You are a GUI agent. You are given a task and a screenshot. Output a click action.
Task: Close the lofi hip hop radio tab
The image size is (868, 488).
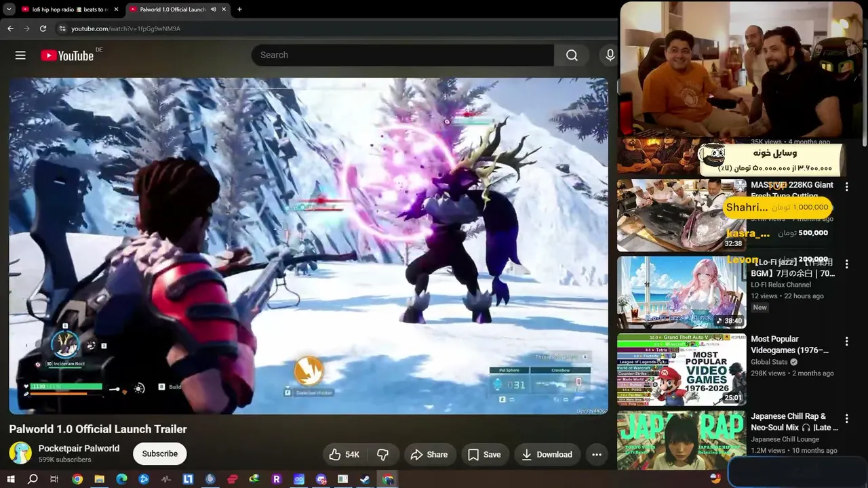tap(116, 9)
